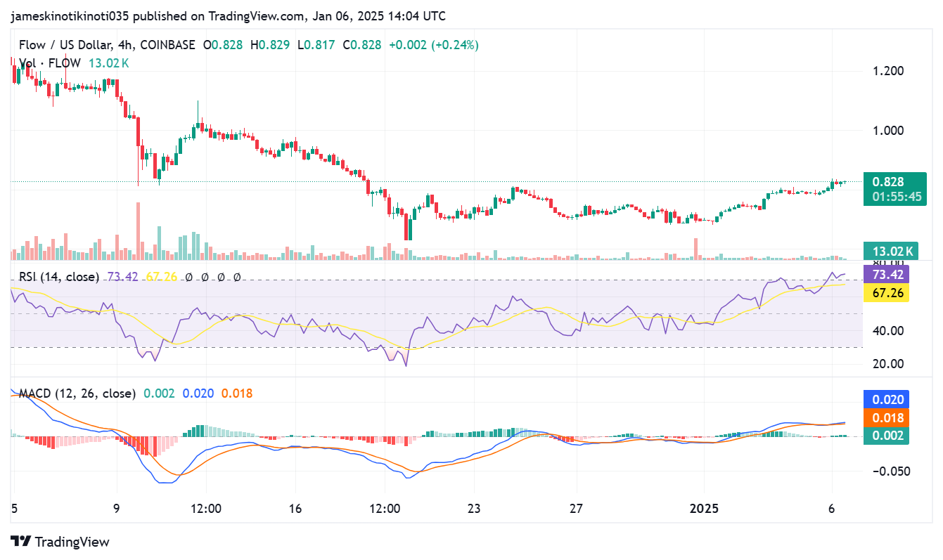
Task: Click the 2025 date label on time axis
Action: pos(704,508)
